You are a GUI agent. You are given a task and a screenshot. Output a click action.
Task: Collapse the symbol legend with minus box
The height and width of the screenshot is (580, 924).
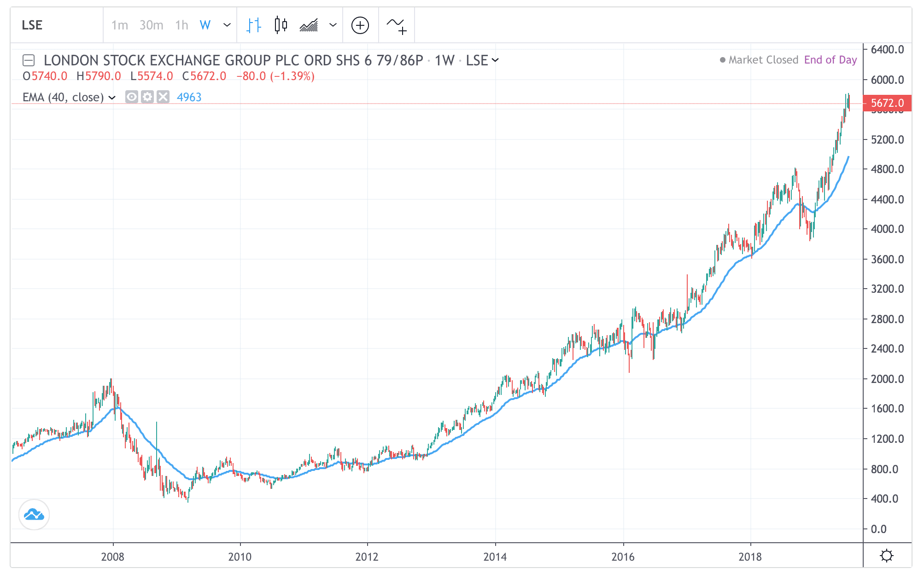click(x=29, y=60)
